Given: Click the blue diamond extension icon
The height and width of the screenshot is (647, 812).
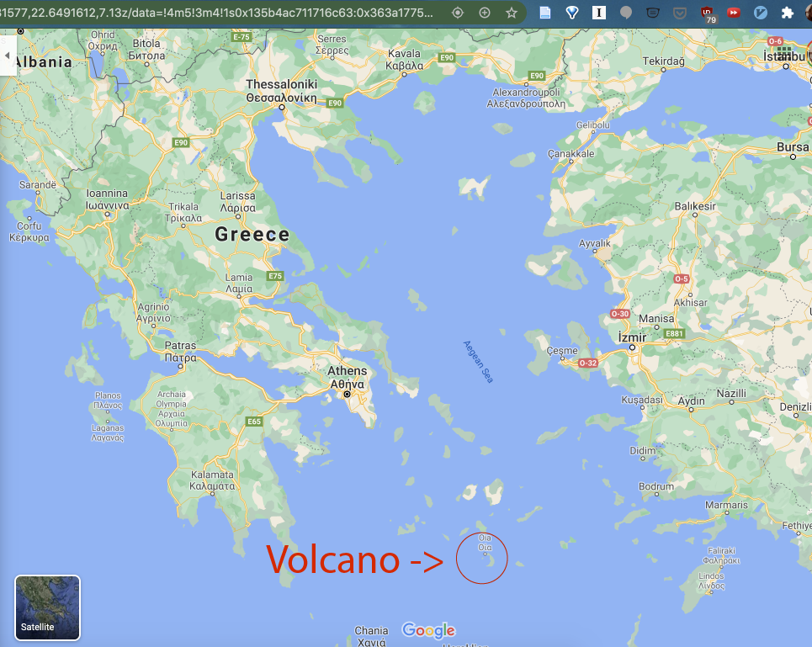Looking at the screenshot, I should 571,13.
